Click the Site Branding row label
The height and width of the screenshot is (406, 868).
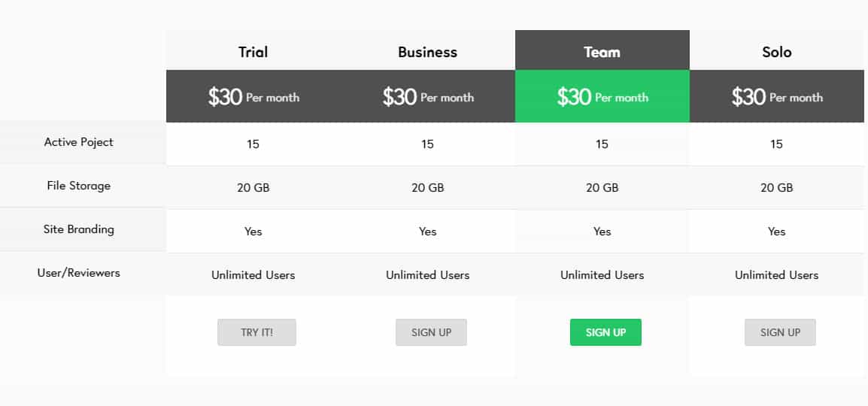(x=79, y=229)
